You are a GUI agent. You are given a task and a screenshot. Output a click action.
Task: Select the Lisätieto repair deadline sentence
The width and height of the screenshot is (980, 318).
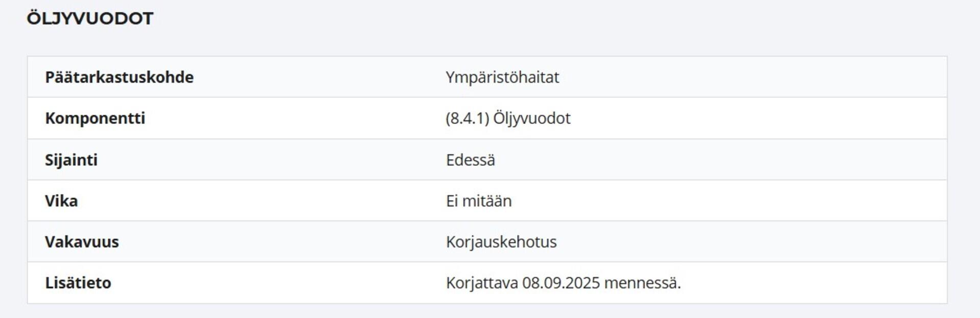(563, 282)
